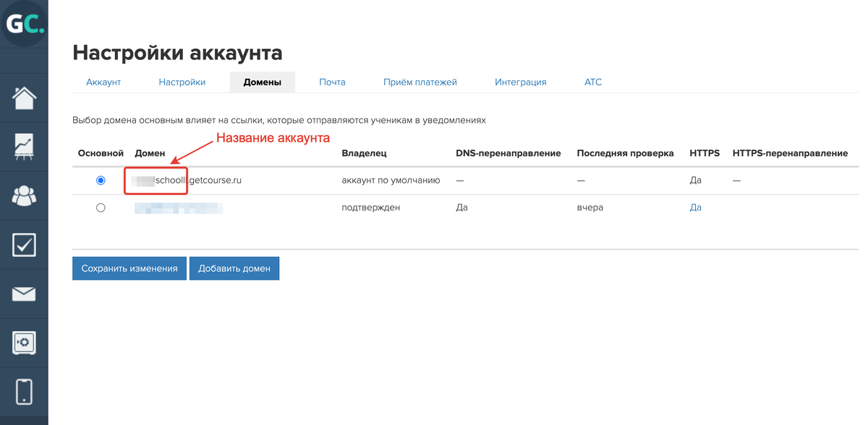The width and height of the screenshot is (868, 425).
Task: Open the Интеграция tab
Action: 520,82
